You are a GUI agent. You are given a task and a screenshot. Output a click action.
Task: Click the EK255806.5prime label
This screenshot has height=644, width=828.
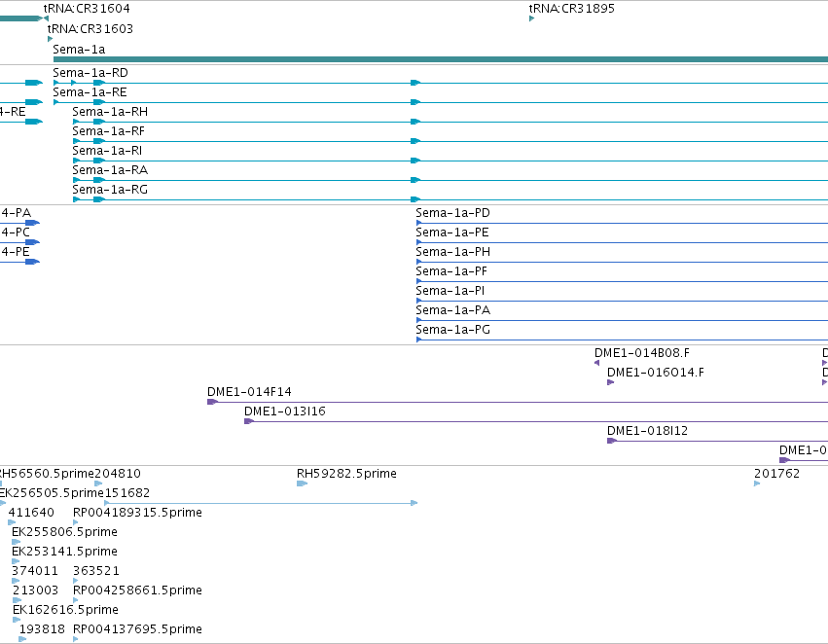[64, 532]
